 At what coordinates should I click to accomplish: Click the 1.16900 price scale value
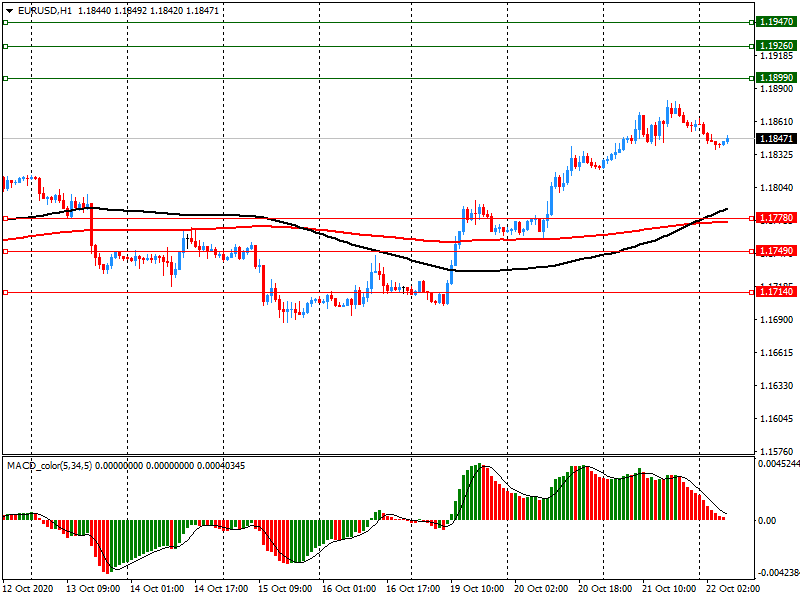pyautogui.click(x=777, y=319)
